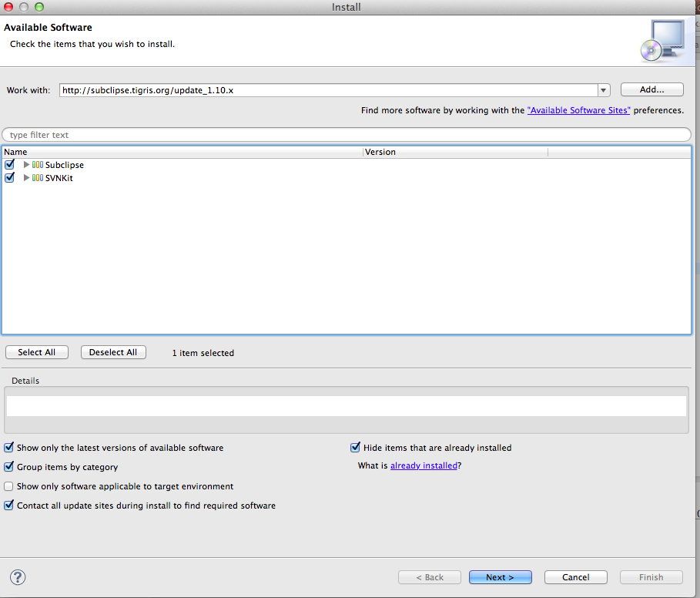Screen dimensions: 700x598
Task: Uncheck the Subclipse checkbox
Action: click(x=9, y=165)
